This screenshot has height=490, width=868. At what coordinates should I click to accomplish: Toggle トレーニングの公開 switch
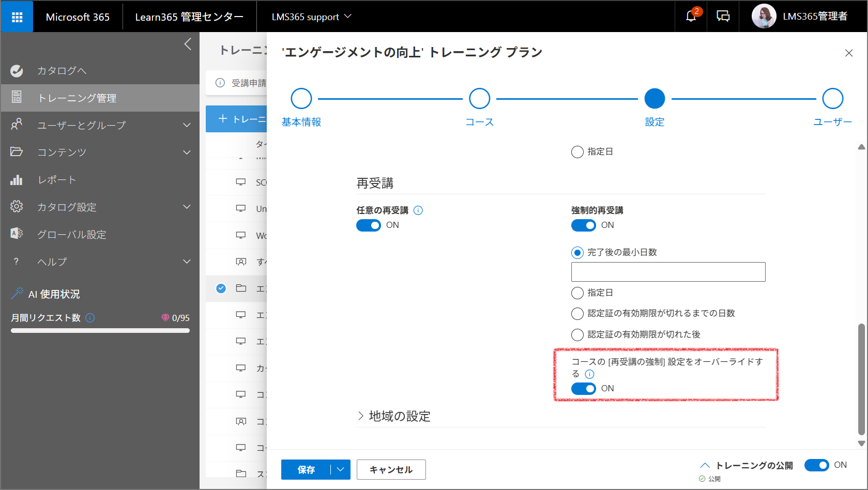click(817, 465)
